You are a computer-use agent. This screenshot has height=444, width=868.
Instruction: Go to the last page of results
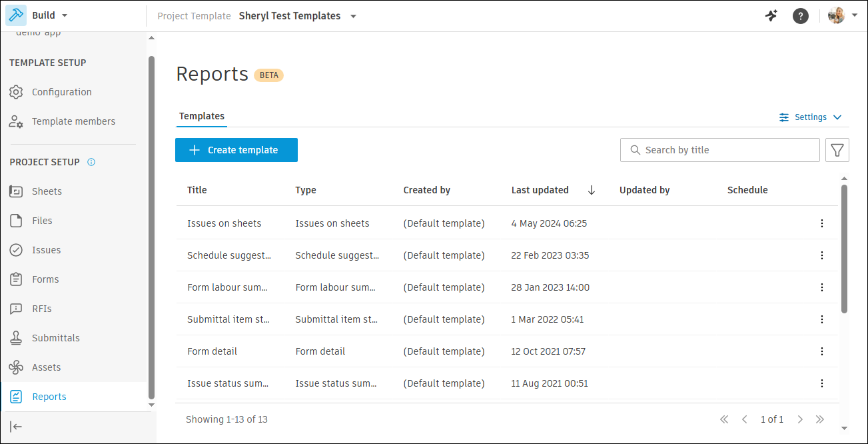point(820,419)
